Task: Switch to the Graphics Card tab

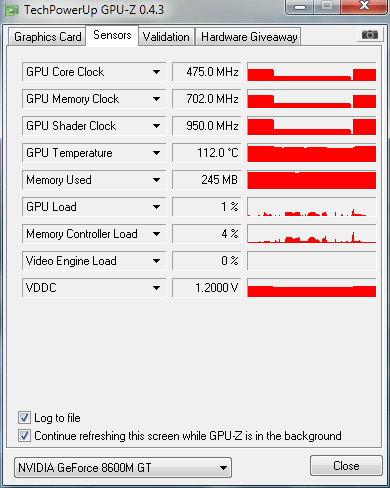Action: (47, 37)
